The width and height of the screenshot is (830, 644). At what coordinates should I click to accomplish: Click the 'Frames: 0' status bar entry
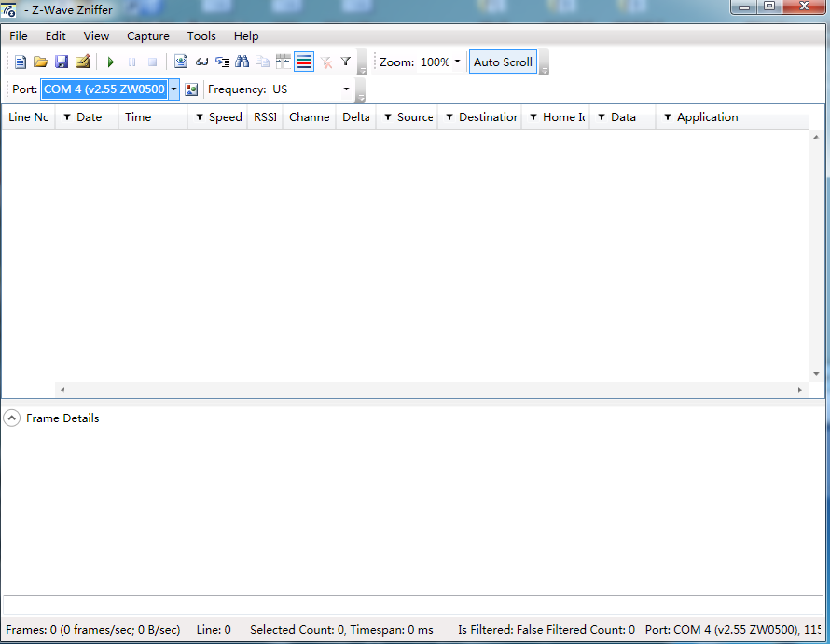point(93,630)
